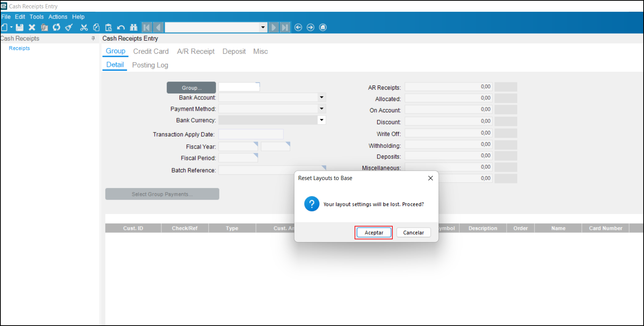This screenshot has width=644, height=326.
Task: Confirm the reset by clicking Aceptar
Action: tap(374, 233)
